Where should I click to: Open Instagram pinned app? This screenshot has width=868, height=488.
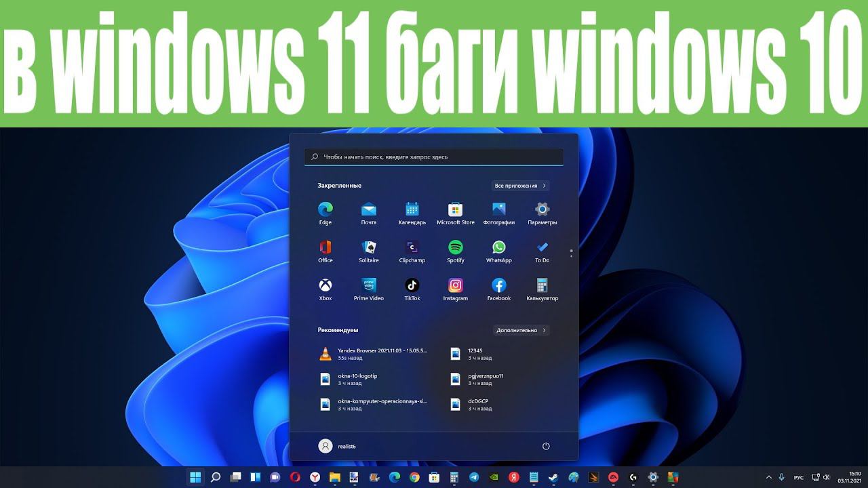click(456, 289)
